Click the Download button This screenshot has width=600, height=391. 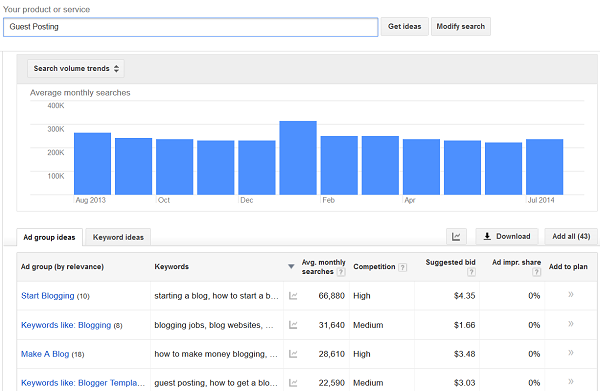pos(507,236)
